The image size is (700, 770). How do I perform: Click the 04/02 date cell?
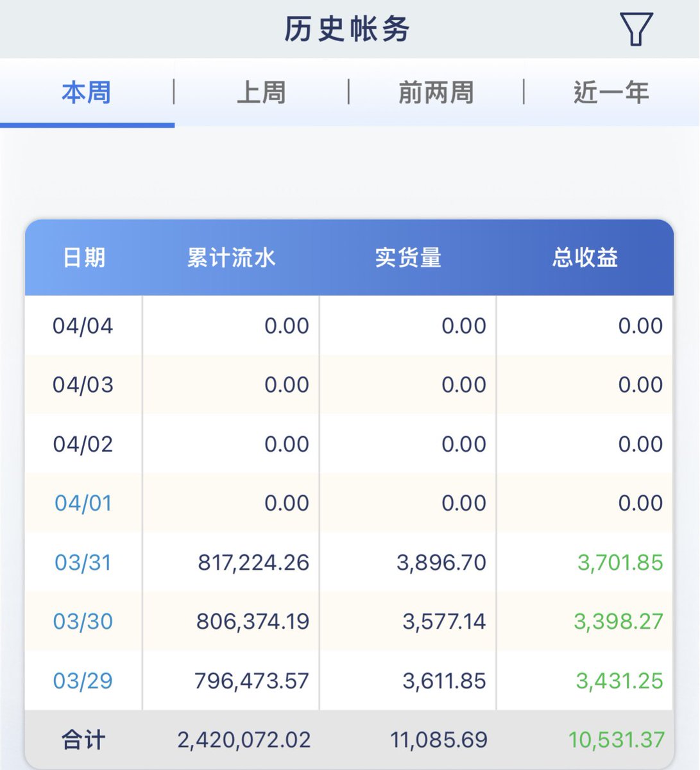point(83,444)
